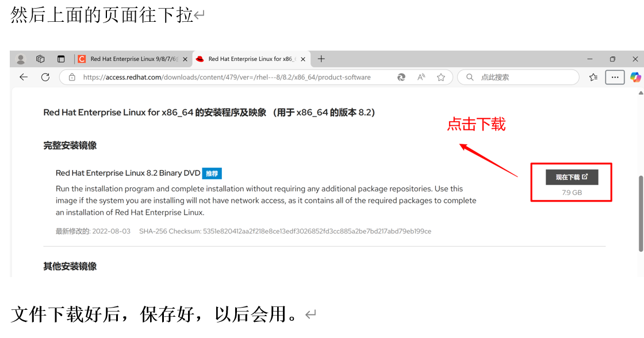Click the 现在下载 download button
The height and width of the screenshot is (338, 644).
(572, 177)
